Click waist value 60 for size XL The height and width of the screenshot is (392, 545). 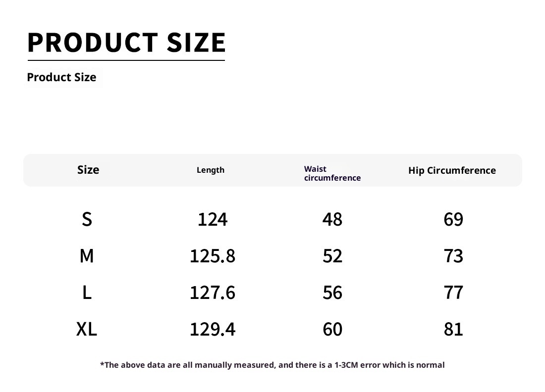(332, 329)
